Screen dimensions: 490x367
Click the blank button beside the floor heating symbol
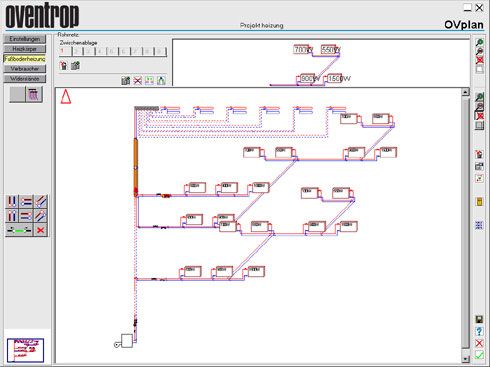[x=17, y=94]
